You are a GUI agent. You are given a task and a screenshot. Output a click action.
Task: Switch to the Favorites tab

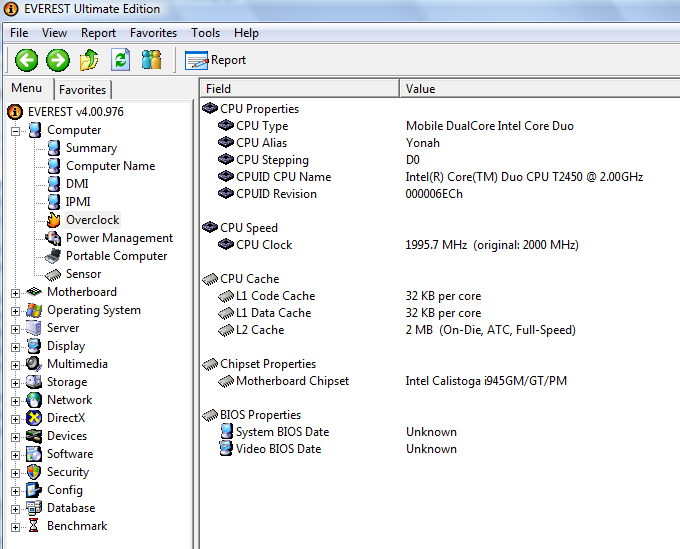point(82,90)
